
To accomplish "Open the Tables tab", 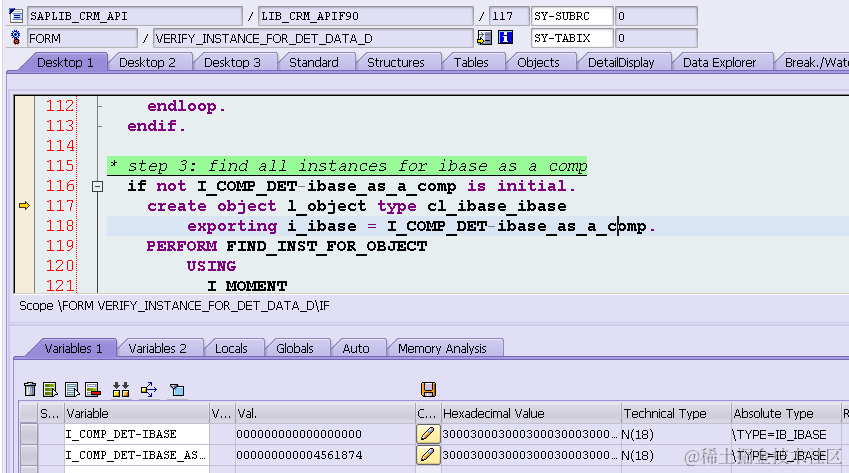I will tap(471, 62).
